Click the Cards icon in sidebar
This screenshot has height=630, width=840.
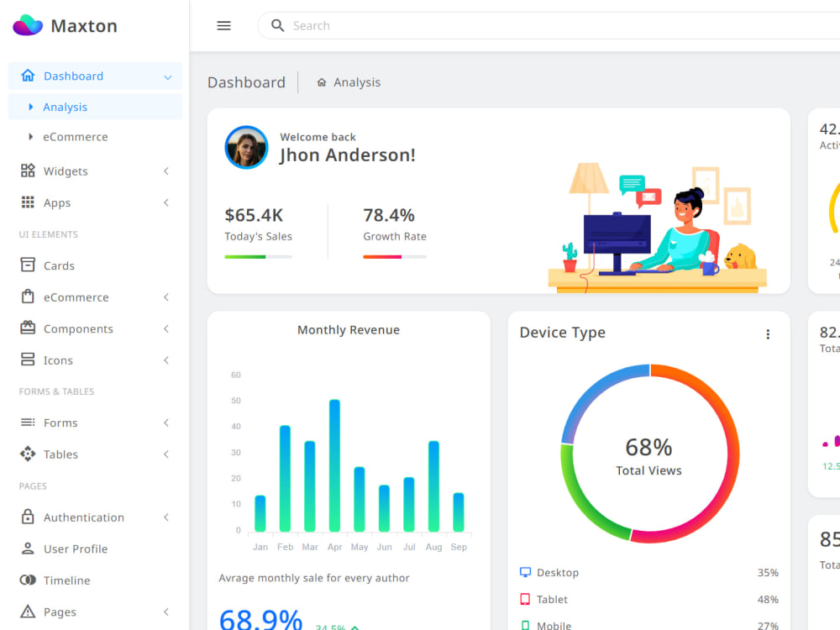click(x=28, y=265)
